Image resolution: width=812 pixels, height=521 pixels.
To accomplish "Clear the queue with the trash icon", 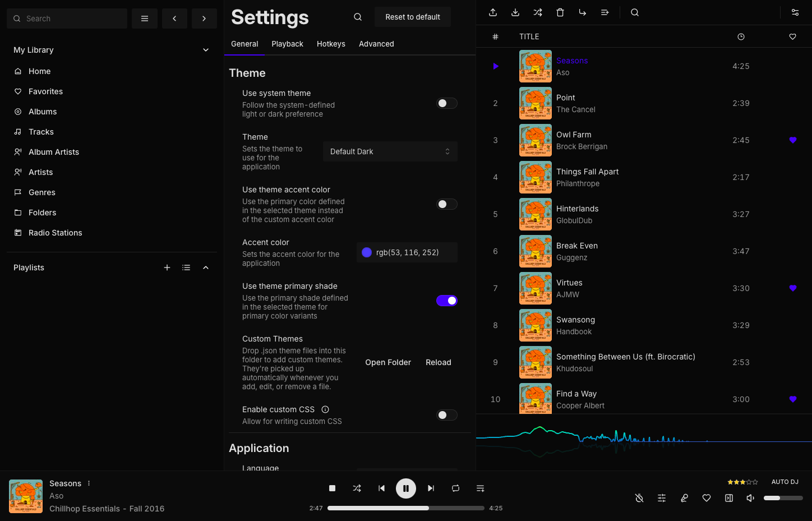I will click(560, 12).
